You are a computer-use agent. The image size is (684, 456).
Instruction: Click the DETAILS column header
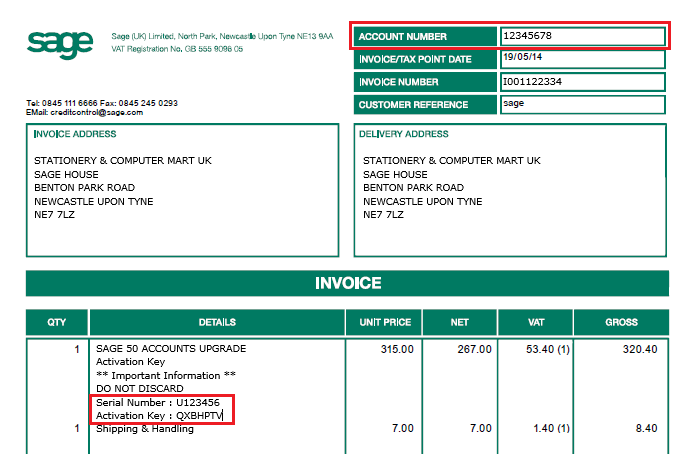(x=217, y=322)
